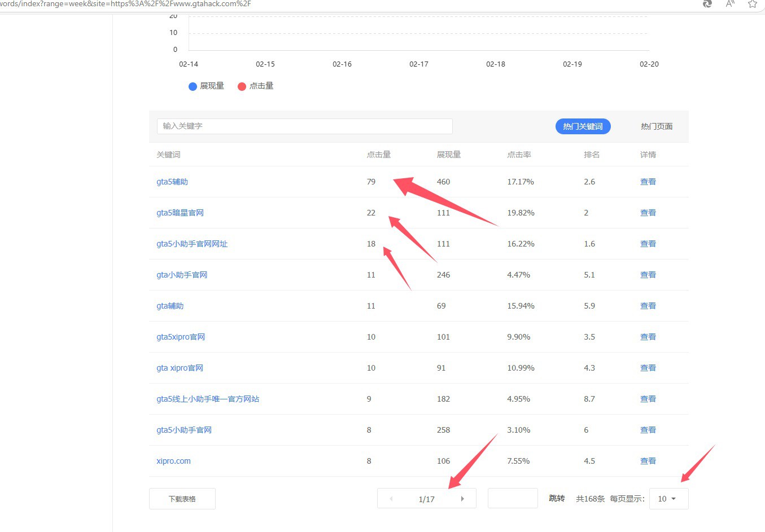Click the 02-17 chart axis label

[x=419, y=64]
